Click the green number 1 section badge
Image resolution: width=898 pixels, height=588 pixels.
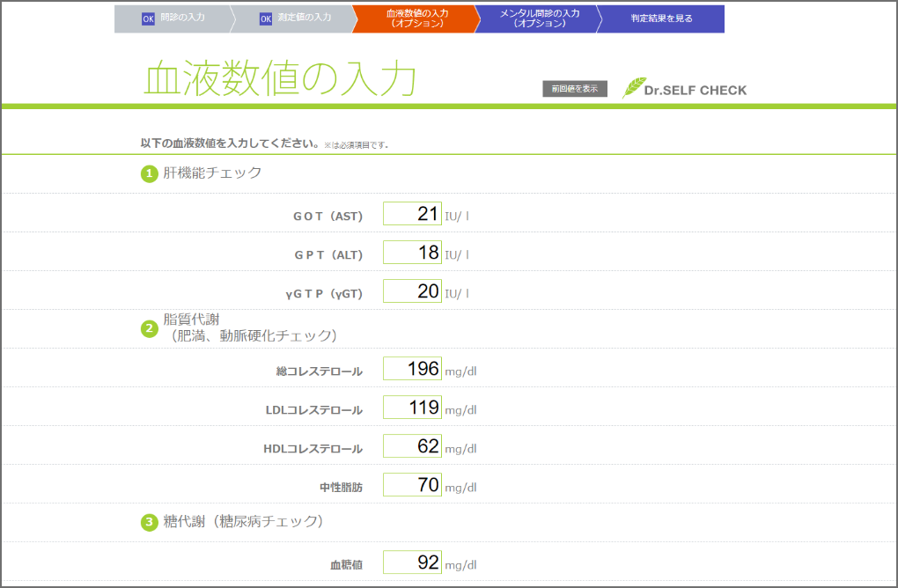click(150, 173)
